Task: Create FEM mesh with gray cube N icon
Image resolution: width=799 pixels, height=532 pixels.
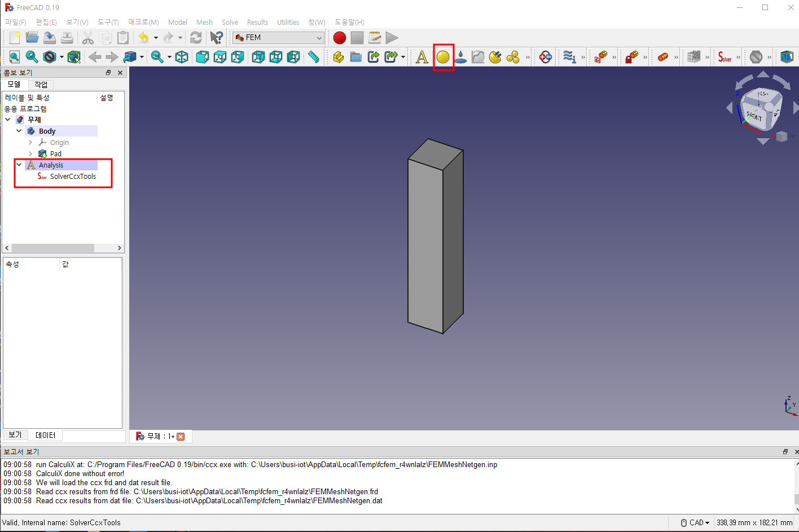Action: coord(694,57)
